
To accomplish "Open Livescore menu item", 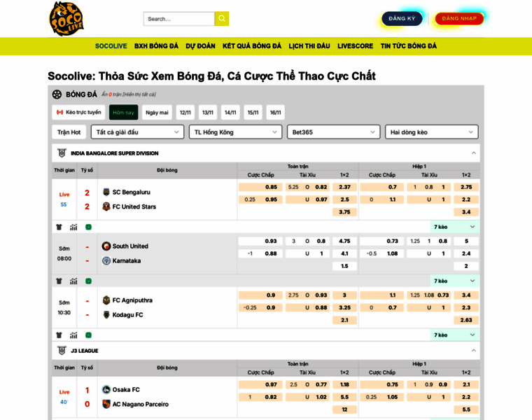I will click(355, 46).
